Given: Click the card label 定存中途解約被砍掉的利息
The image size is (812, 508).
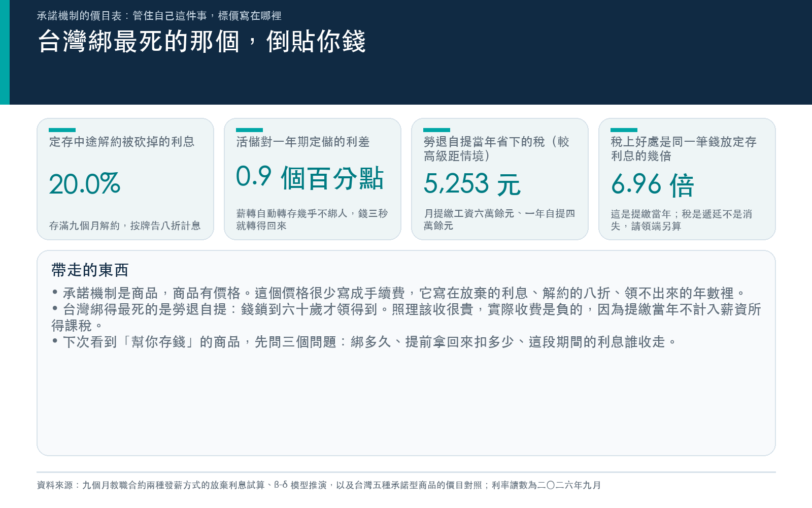Looking at the screenshot, I should click(122, 142).
